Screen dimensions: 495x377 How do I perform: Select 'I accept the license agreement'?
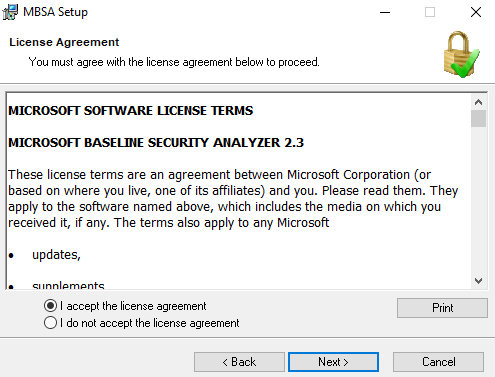[x=125, y=306]
